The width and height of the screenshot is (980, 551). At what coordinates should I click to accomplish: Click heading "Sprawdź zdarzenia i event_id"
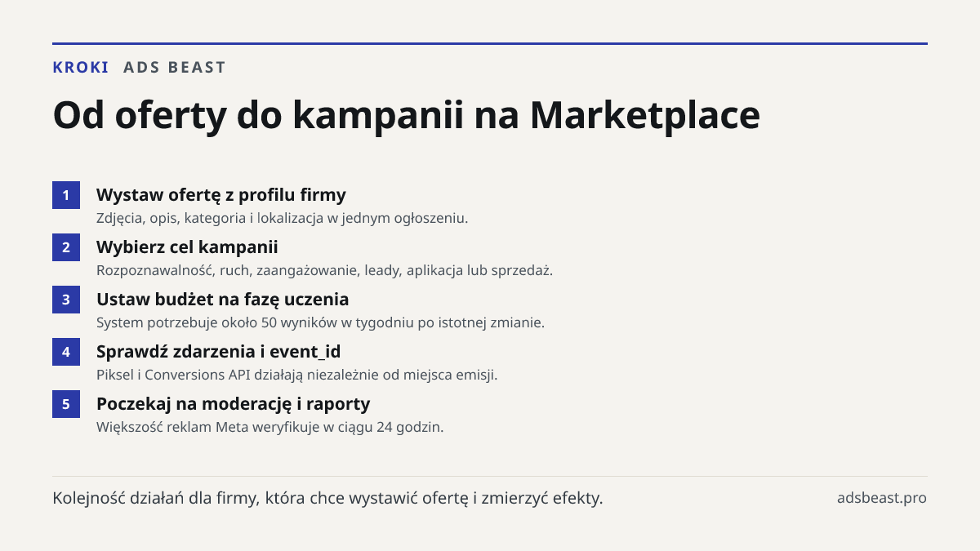[x=219, y=351]
